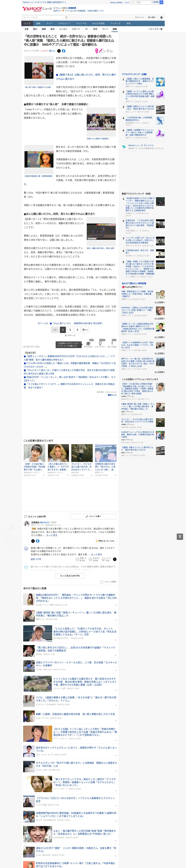Image resolution: width=186 pixels, height=868 pixels.
Task: Open the ヘルプ link at top
Action: click(x=127, y=2)
